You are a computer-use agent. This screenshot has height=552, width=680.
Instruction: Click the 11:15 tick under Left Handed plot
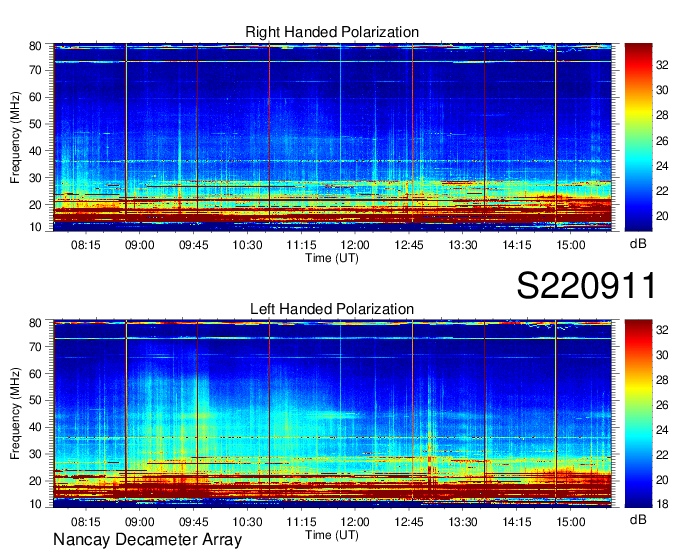pos(301,522)
